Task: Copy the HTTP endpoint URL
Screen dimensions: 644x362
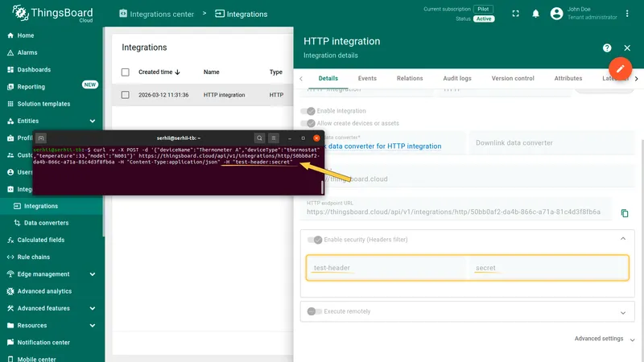Action: click(x=625, y=213)
